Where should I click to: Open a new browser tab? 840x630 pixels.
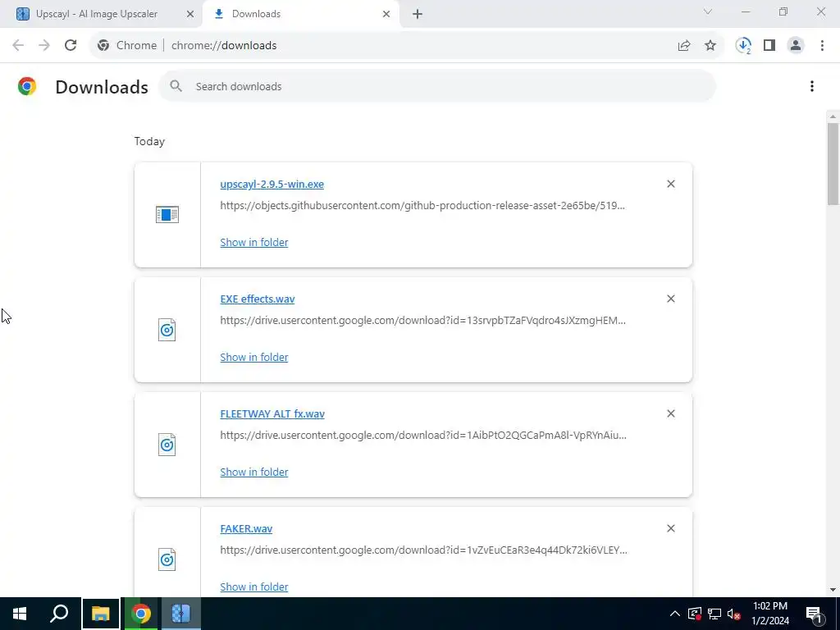pos(418,14)
